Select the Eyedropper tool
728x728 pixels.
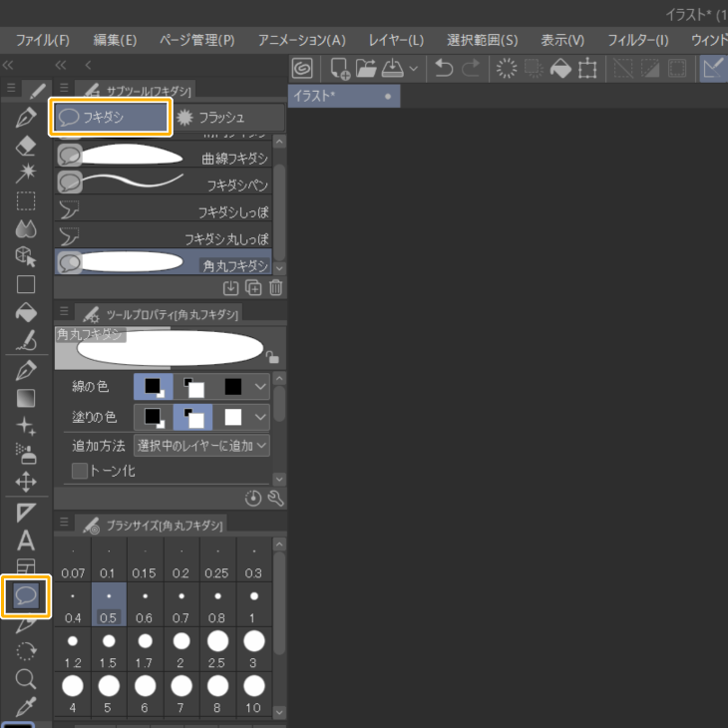tap(26, 707)
